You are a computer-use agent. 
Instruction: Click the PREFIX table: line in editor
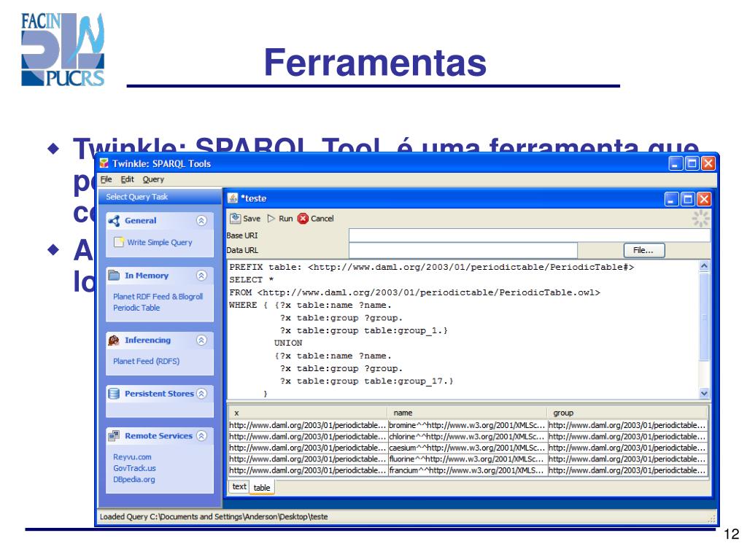click(x=432, y=267)
